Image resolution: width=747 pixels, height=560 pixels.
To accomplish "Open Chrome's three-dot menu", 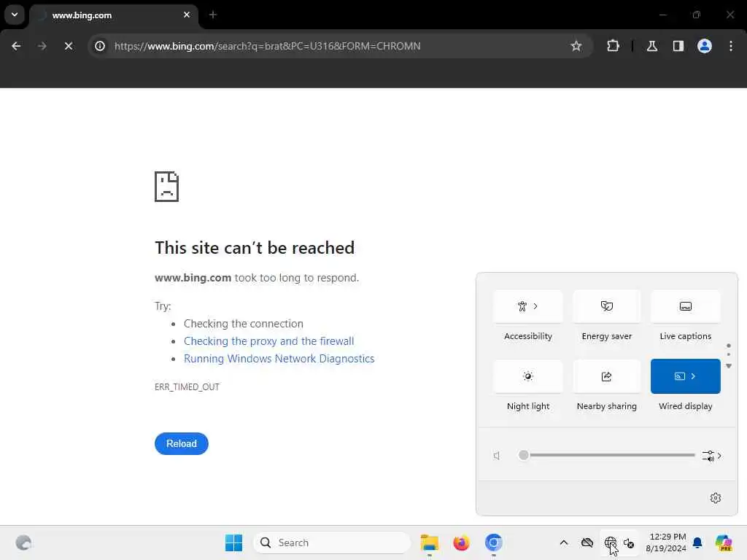I will [x=731, y=46].
